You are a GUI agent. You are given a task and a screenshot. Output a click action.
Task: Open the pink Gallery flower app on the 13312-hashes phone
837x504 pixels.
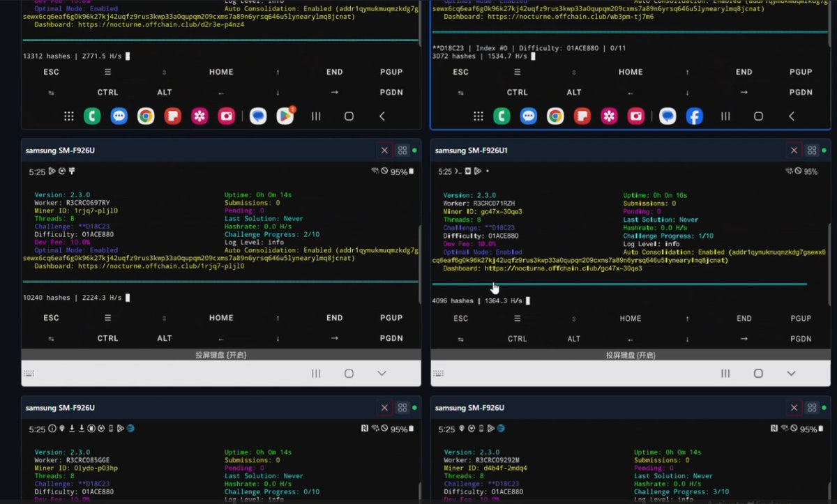(200, 116)
